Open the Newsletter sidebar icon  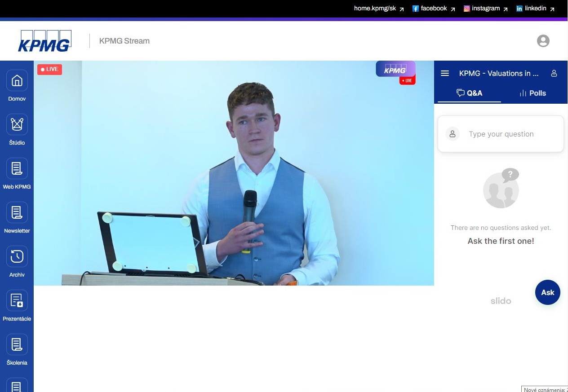tap(17, 212)
